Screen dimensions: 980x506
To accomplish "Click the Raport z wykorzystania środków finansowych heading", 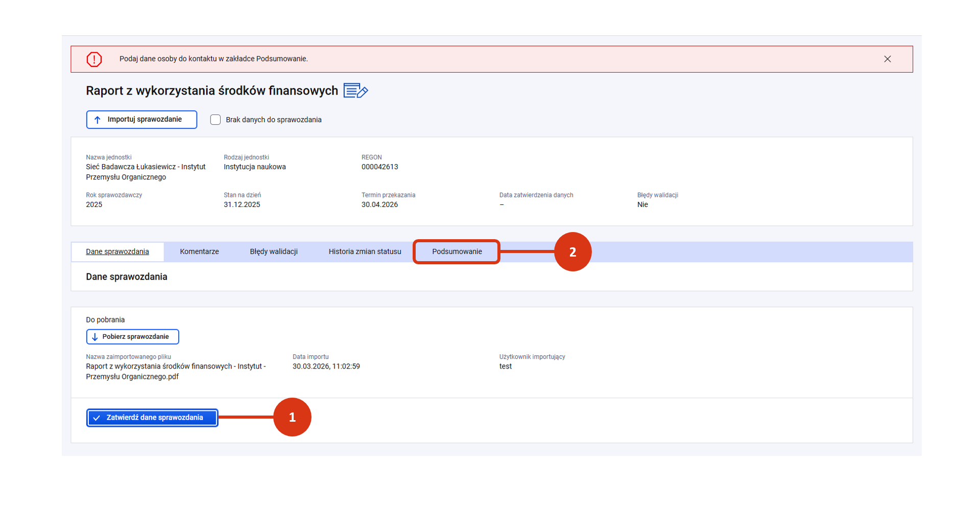I will (212, 91).
